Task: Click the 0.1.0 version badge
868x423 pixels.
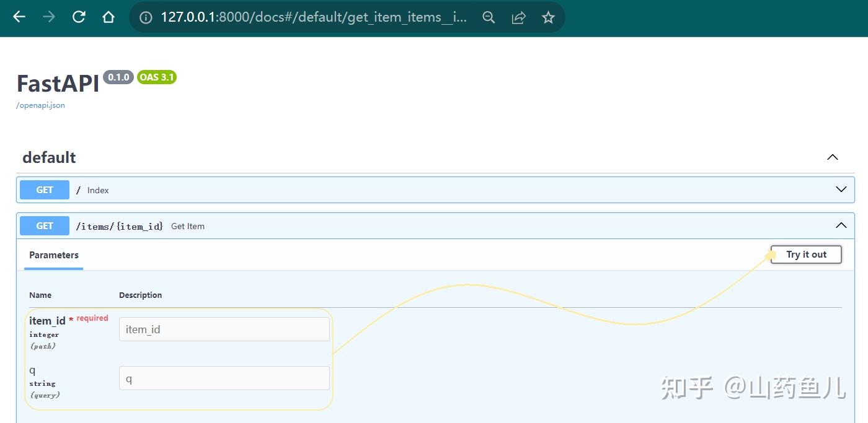Action: pos(118,77)
